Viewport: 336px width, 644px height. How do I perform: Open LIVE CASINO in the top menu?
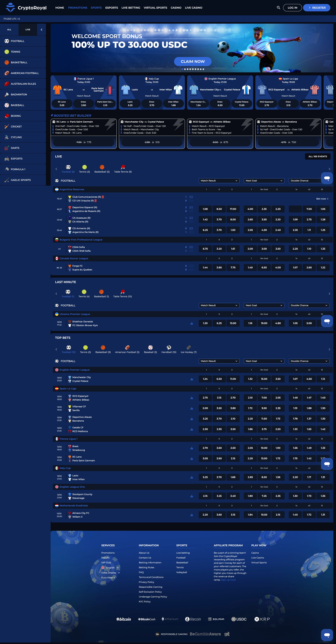(193, 8)
